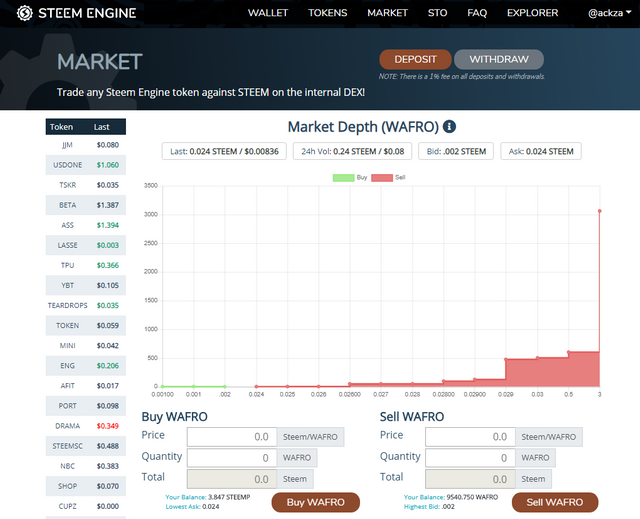This screenshot has width=640, height=519.
Task: Focus the Sell WAFRO Total field
Action: point(470,479)
